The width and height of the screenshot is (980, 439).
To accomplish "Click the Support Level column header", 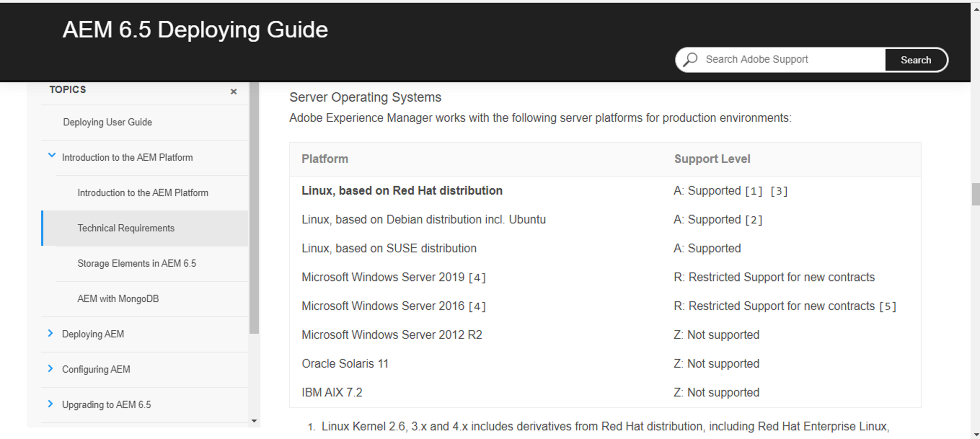I will [712, 159].
